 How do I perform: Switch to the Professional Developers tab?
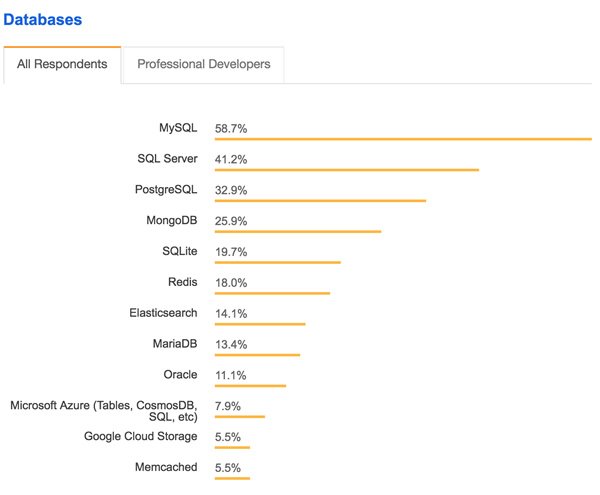[203, 64]
